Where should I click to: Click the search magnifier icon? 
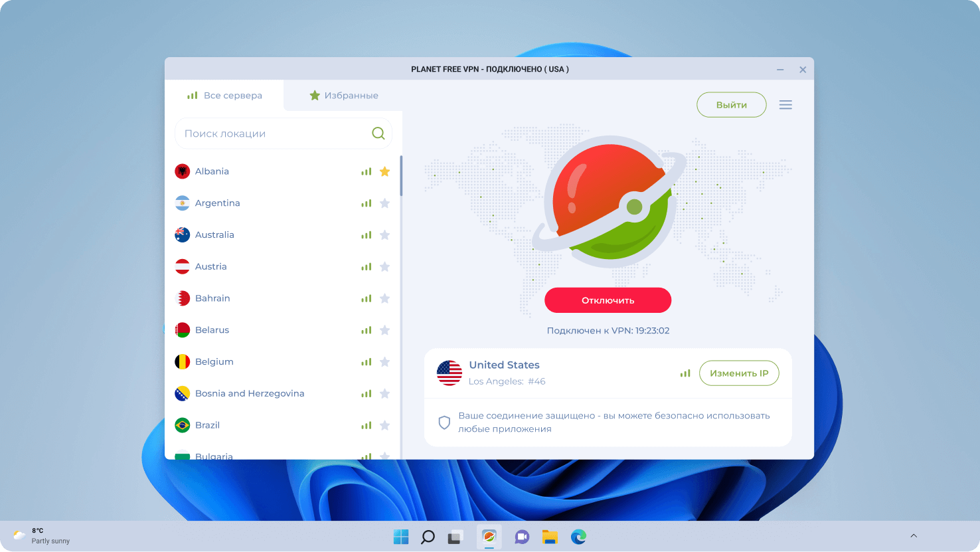click(378, 133)
